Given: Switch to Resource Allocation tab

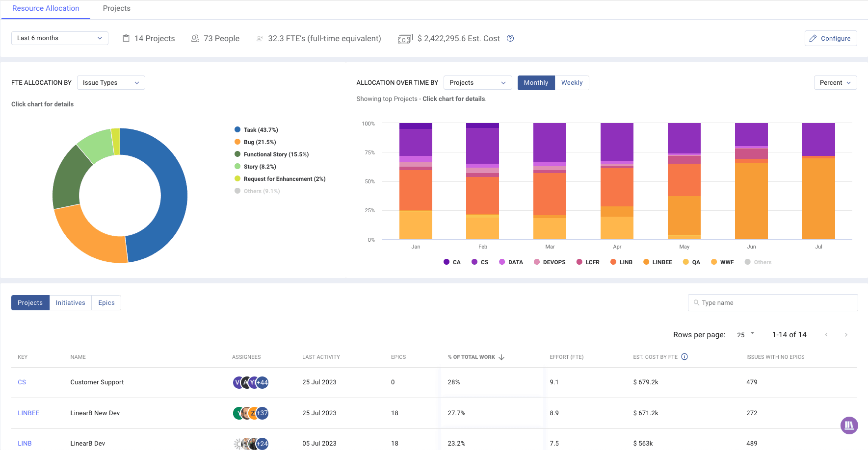Looking at the screenshot, I should [x=46, y=9].
